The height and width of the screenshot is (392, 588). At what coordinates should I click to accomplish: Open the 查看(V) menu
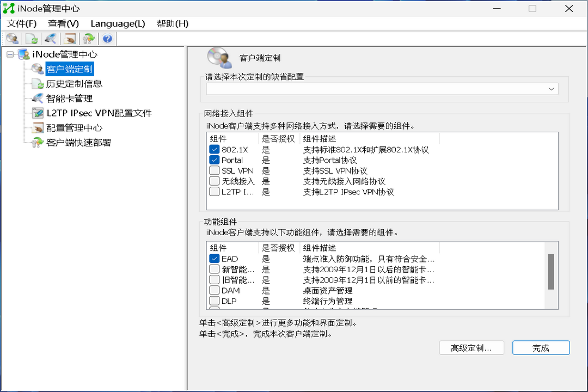pyautogui.click(x=63, y=23)
